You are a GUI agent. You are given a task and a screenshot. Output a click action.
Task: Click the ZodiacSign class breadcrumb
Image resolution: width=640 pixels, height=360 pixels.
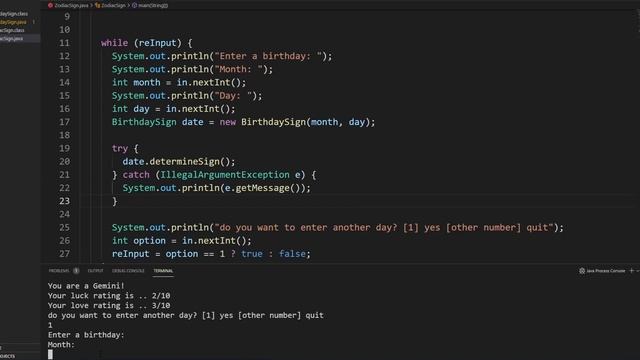tap(113, 5)
